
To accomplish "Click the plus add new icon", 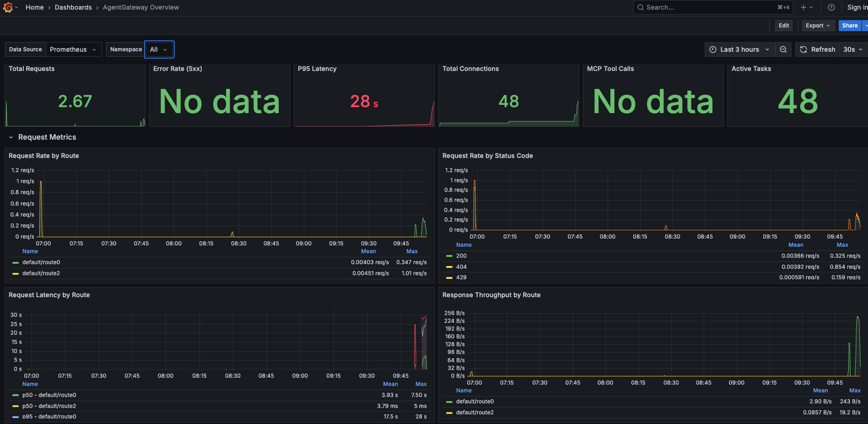I will (x=803, y=7).
